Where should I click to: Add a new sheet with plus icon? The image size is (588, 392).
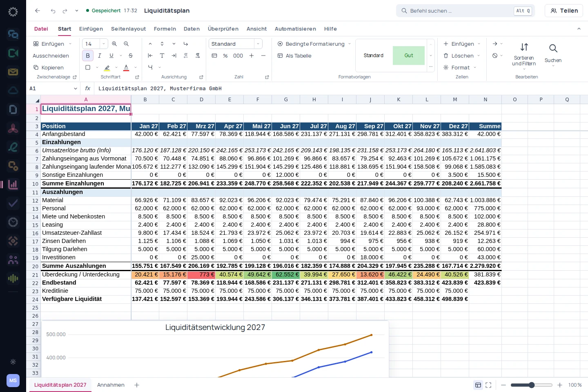click(x=137, y=385)
